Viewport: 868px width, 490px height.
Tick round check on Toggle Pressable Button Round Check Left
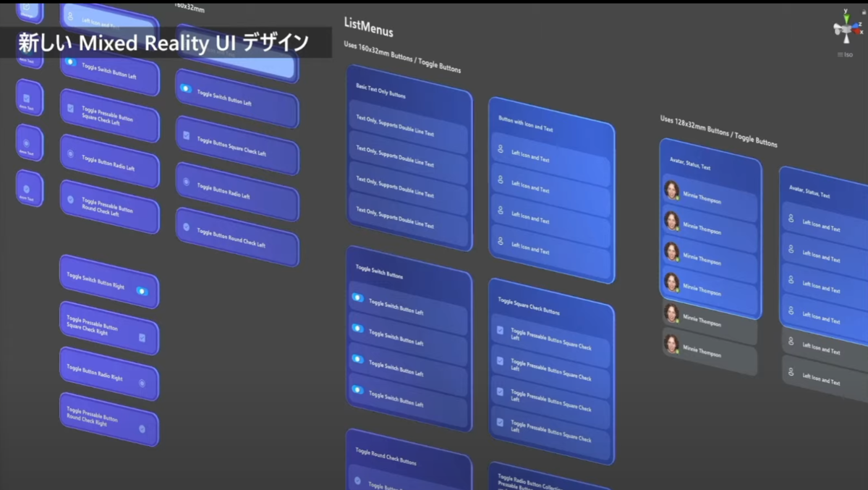coord(70,198)
